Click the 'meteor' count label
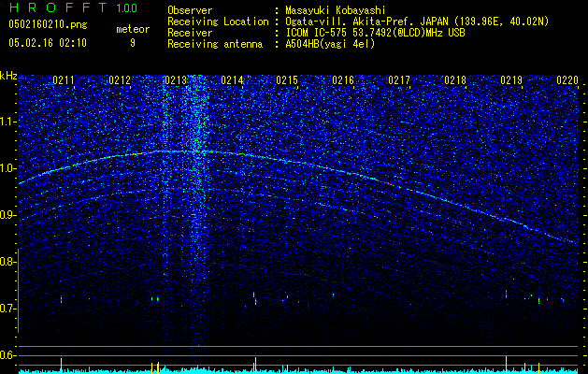The height and width of the screenshot is (374, 588). pyautogui.click(x=133, y=29)
